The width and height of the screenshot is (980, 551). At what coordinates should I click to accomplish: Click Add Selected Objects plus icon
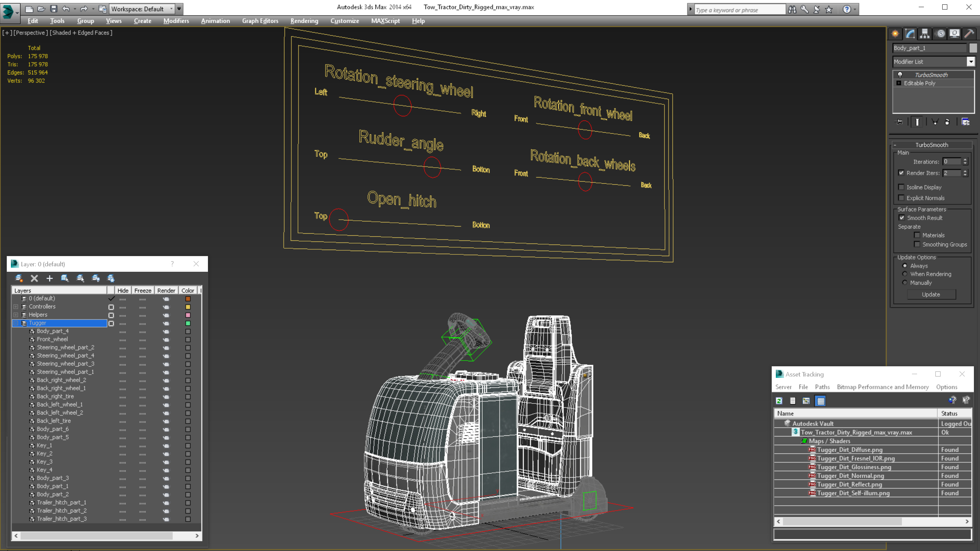point(49,278)
